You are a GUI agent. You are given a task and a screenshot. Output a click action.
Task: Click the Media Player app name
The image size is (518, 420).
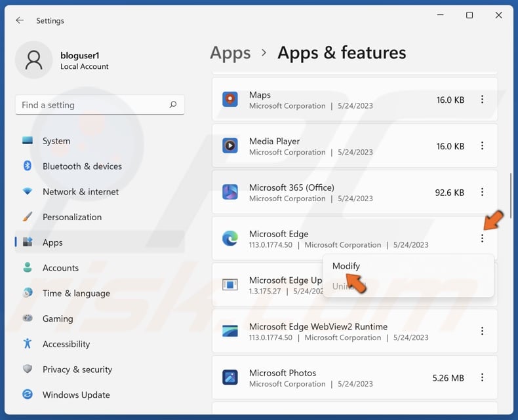(274, 141)
